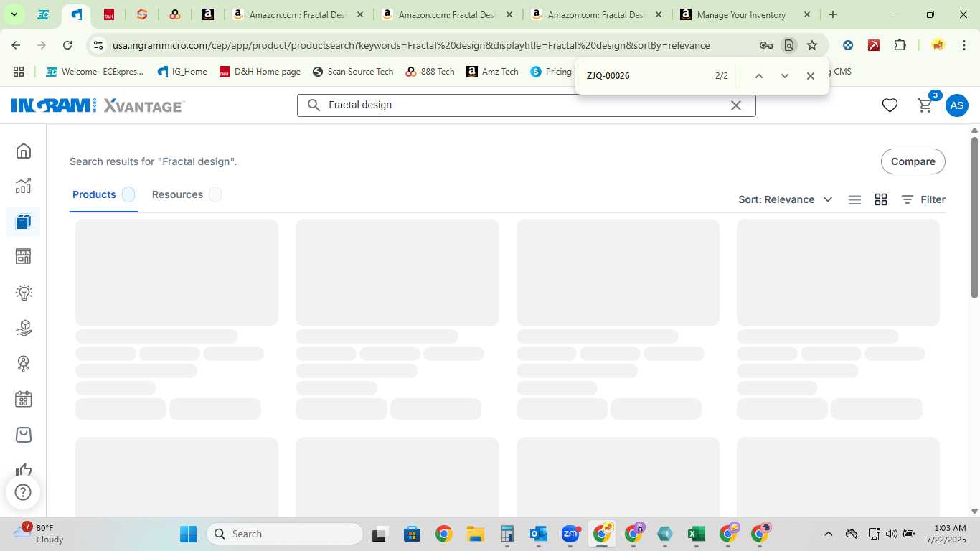Open the shopping cart with 3 items
The width and height of the screenshot is (980, 551).
925,105
